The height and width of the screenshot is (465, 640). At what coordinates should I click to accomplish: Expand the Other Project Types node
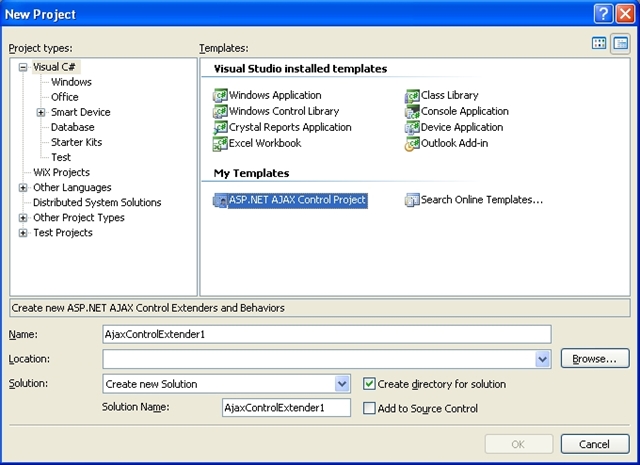(23, 218)
